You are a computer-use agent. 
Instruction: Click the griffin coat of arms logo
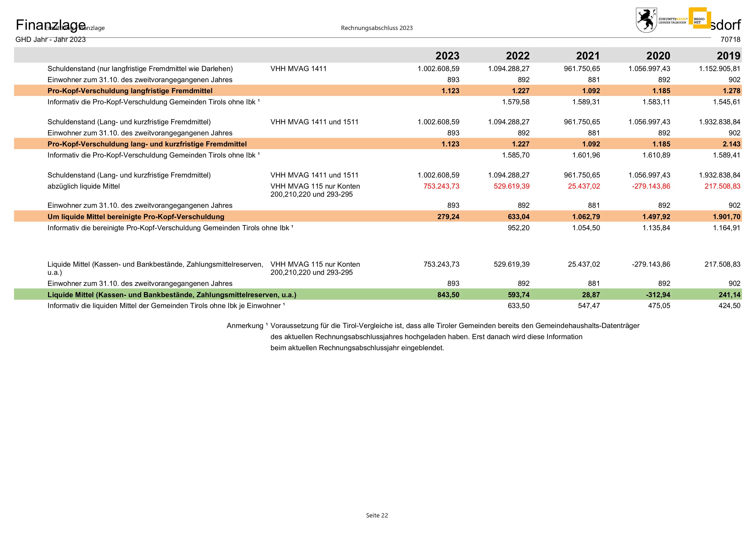646,20
